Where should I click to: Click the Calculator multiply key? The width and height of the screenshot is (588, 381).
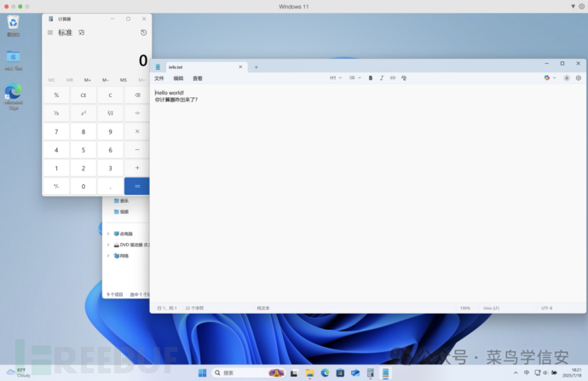137,131
